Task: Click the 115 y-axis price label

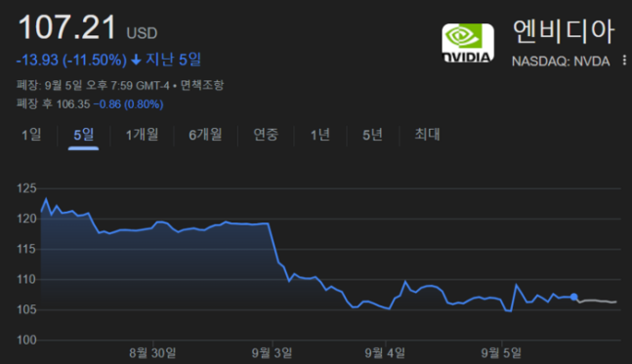Action: [26, 249]
